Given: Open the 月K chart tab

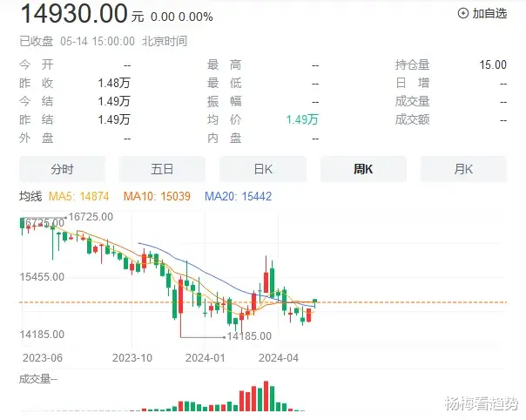Looking at the screenshot, I should pyautogui.click(x=463, y=169).
